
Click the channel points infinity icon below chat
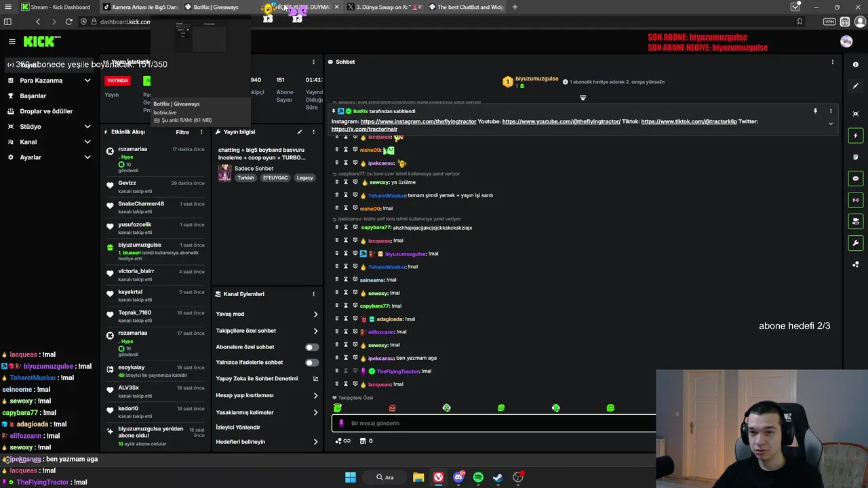point(343,441)
